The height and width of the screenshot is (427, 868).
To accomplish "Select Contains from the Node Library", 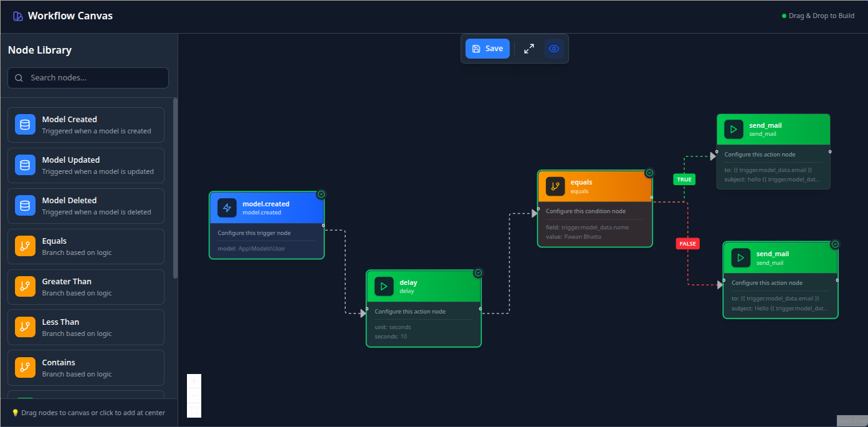I will (x=86, y=367).
